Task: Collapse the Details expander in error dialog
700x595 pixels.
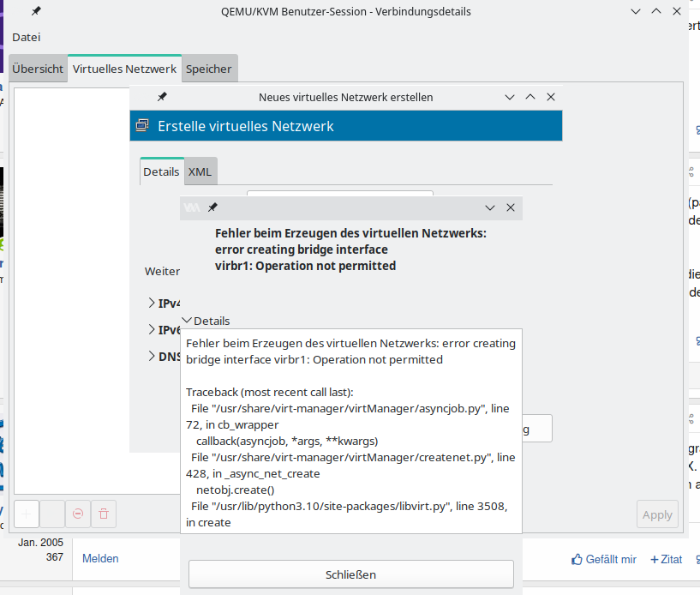Action: tap(206, 321)
